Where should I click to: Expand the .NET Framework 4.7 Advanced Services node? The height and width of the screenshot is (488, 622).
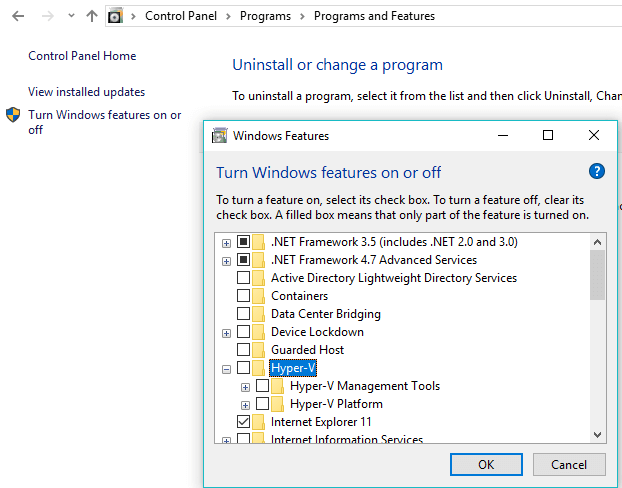point(226,261)
